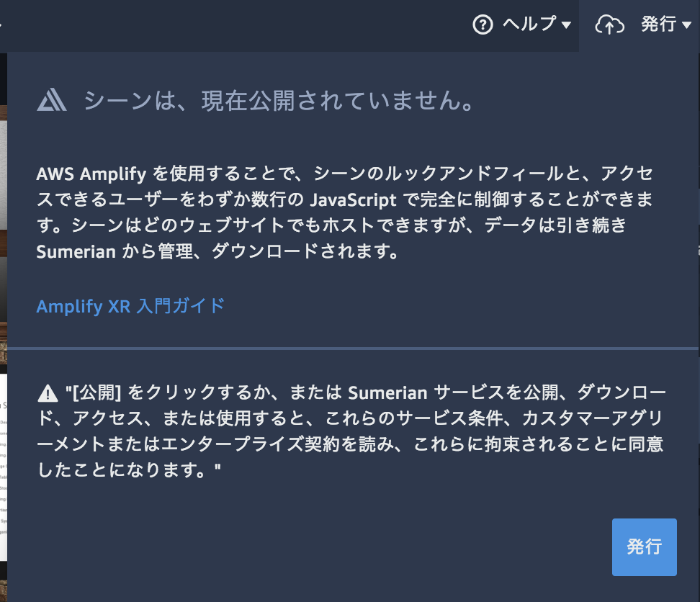Click the word JavaScript in the description
Image resolution: width=700 pixels, height=602 pixels.
tap(353, 200)
